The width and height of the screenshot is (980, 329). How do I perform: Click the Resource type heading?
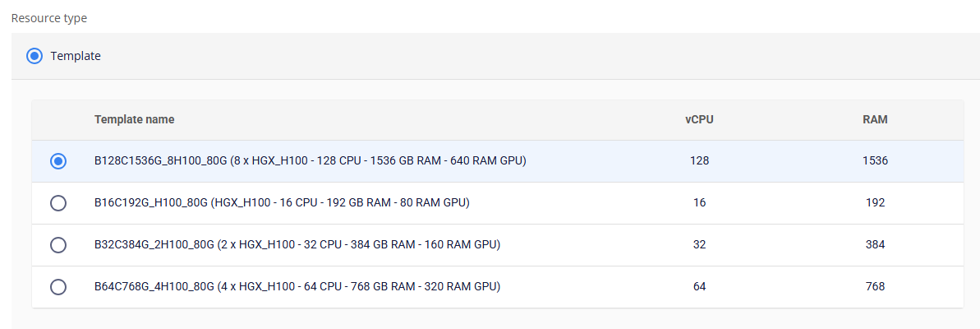coord(49,18)
